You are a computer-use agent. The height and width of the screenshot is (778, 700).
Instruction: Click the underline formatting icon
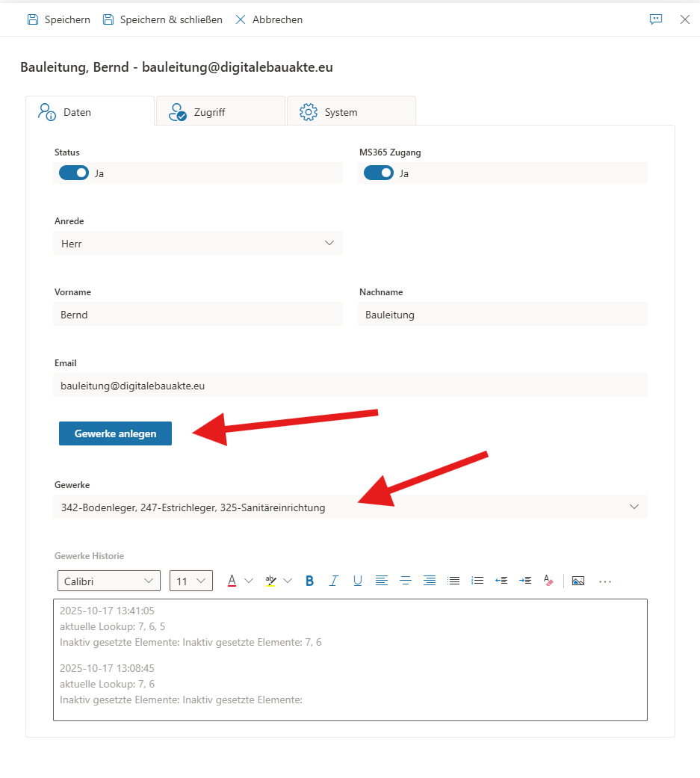click(358, 581)
